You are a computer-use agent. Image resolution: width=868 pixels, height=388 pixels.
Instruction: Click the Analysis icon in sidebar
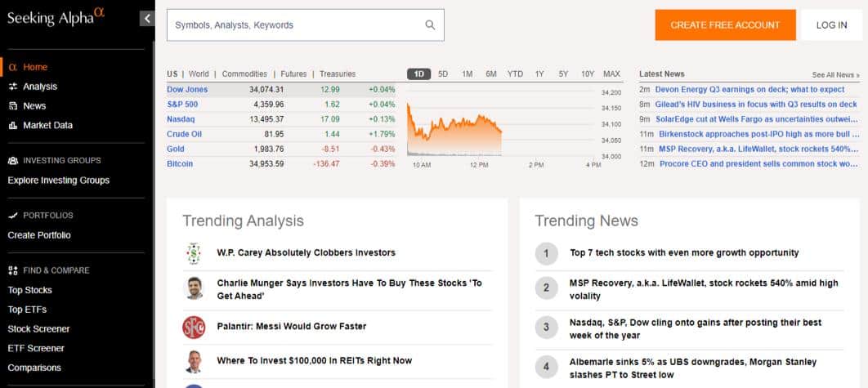(x=13, y=87)
